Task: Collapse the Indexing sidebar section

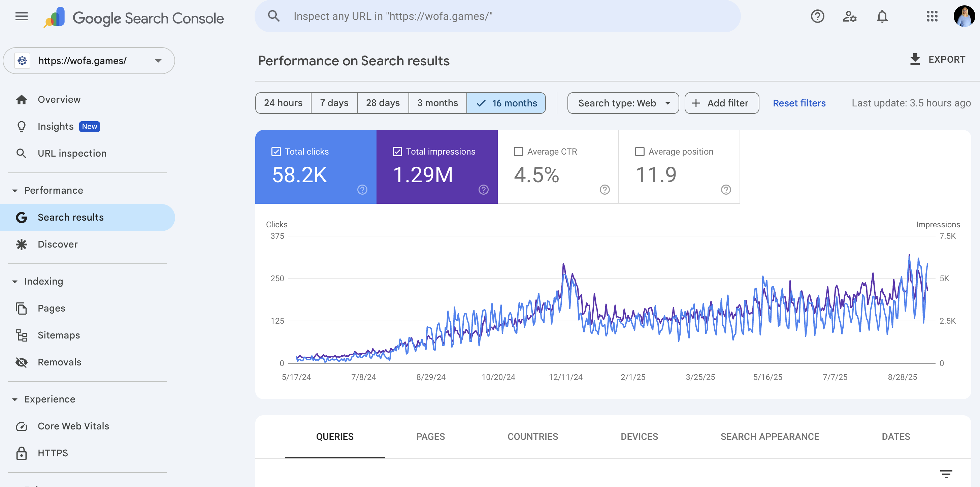Action: (x=15, y=282)
